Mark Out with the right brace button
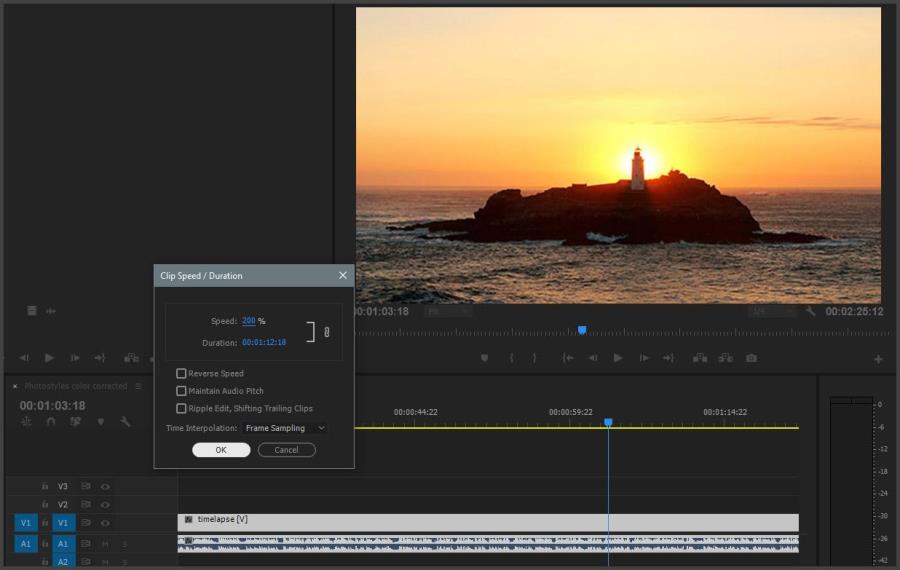Image resolution: width=900 pixels, height=570 pixels. click(534, 358)
